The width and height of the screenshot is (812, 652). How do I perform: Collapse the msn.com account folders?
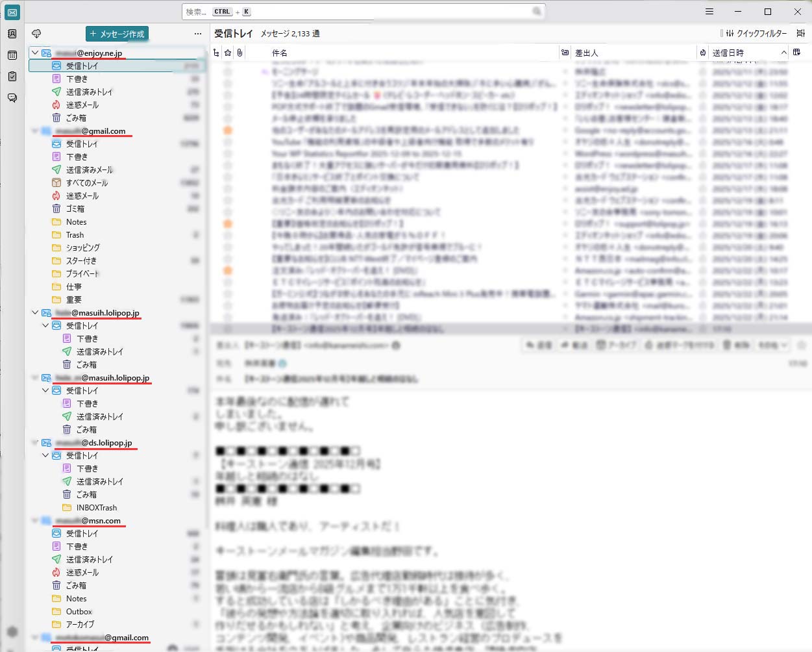35,521
